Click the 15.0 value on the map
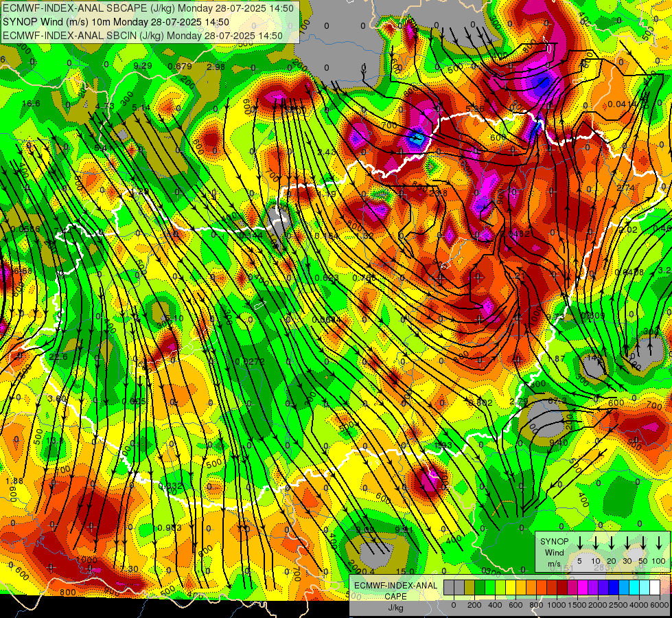 coord(405,571)
